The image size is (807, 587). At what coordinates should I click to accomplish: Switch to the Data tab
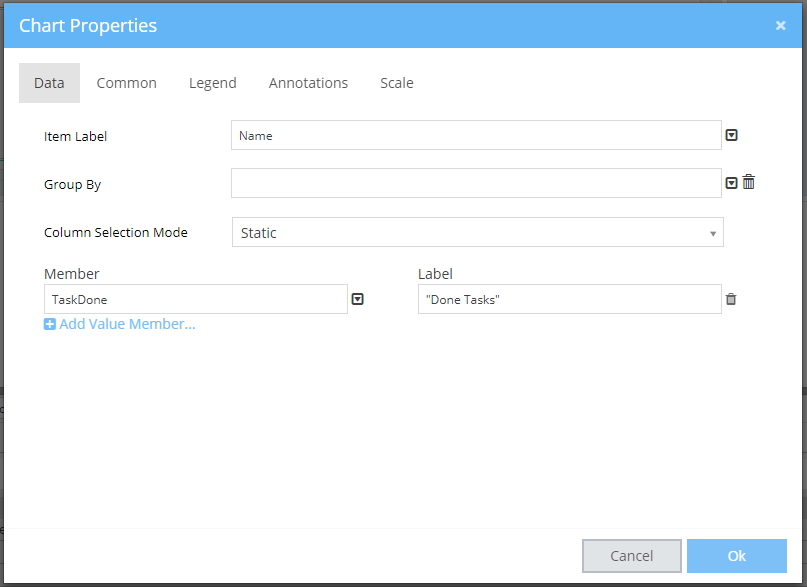[x=49, y=83]
